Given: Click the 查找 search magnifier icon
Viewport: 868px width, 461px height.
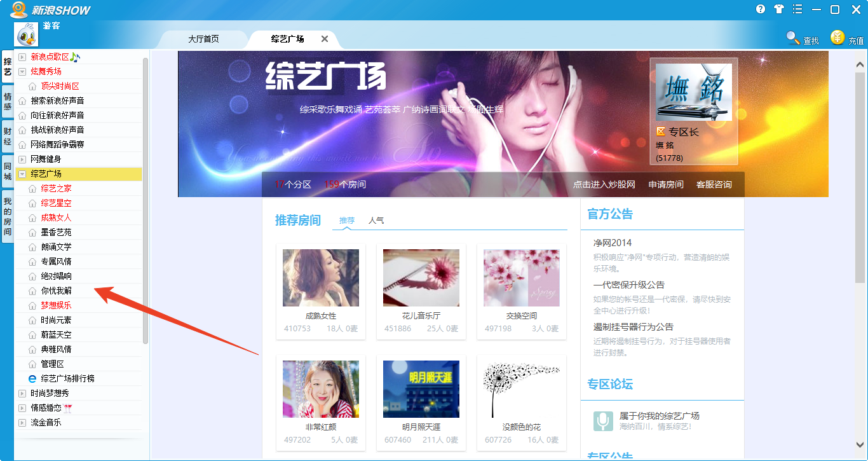Looking at the screenshot, I should click(793, 38).
